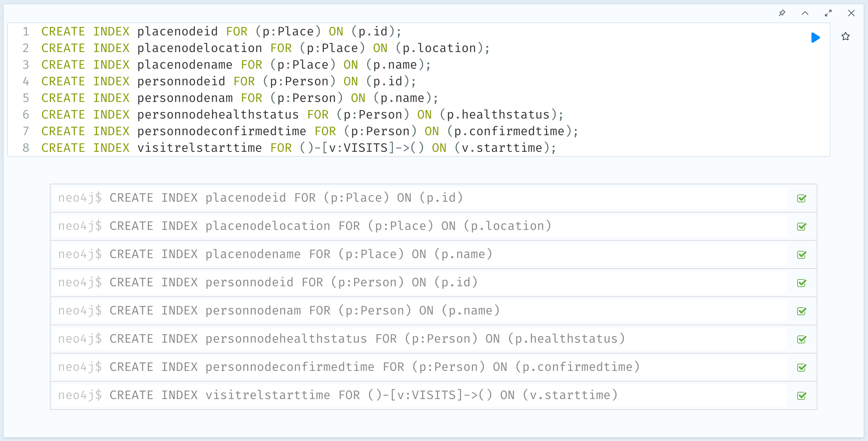Run the query with the play button

(816, 38)
